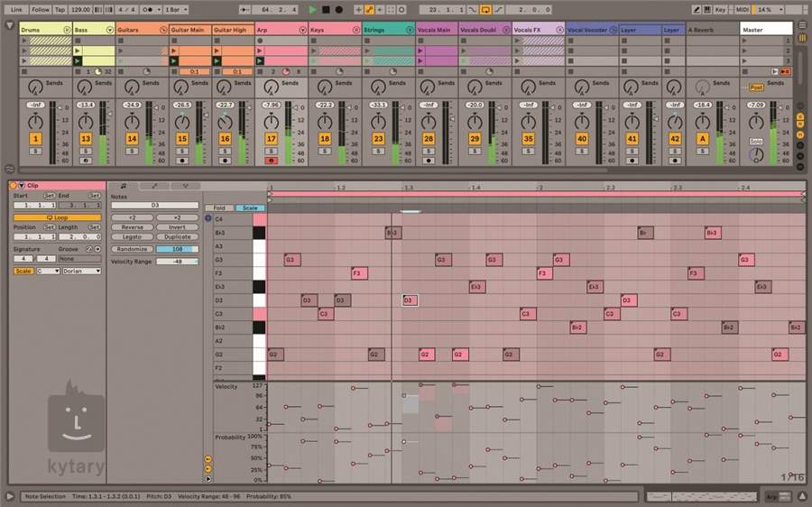Deactivate Bass track via activator 13
Image resolution: width=812 pixels, height=507 pixels.
point(86,139)
